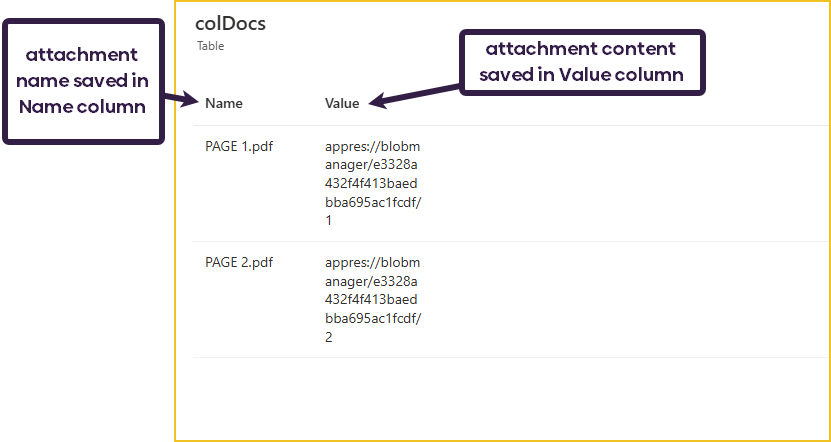Click the arrow pointing to Value column
The width and height of the screenshot is (831, 442).
pyautogui.click(x=414, y=96)
